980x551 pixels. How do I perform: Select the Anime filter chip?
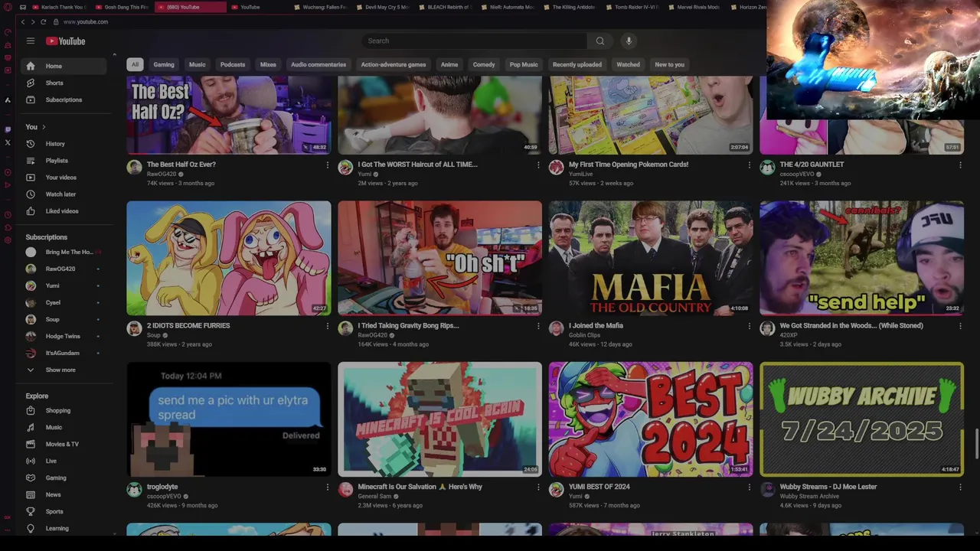(x=449, y=64)
